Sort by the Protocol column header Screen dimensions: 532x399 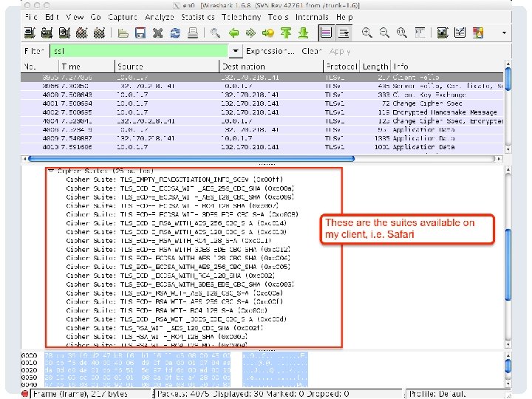pos(341,66)
